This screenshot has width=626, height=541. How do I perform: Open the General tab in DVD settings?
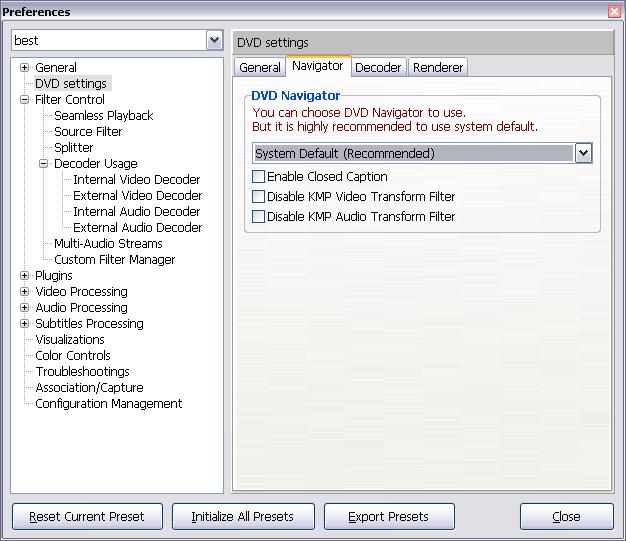tap(260, 67)
